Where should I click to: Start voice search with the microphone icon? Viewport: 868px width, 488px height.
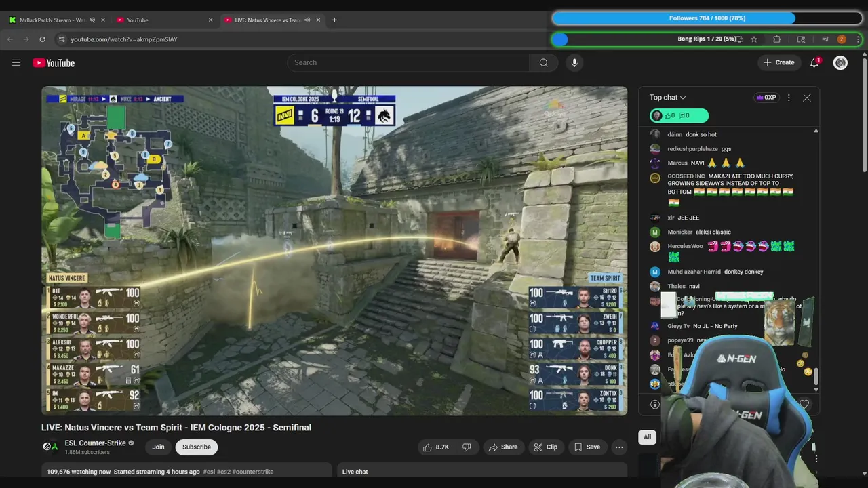[x=574, y=63]
